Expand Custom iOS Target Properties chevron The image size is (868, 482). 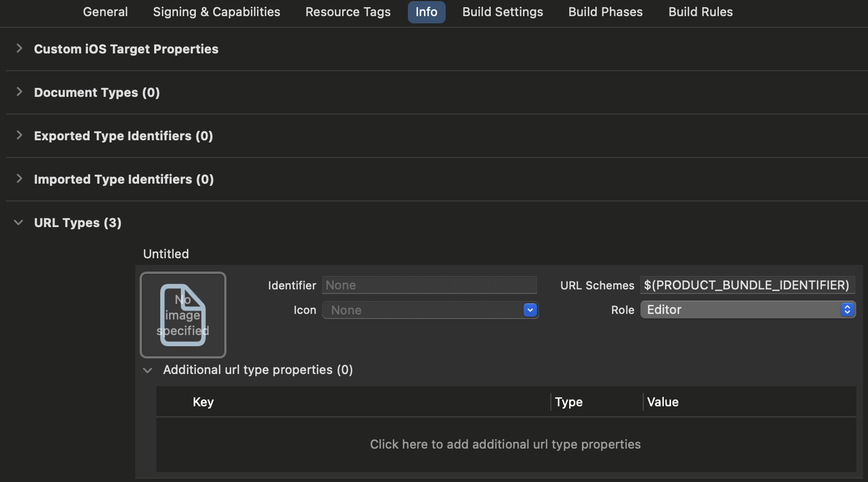point(19,48)
